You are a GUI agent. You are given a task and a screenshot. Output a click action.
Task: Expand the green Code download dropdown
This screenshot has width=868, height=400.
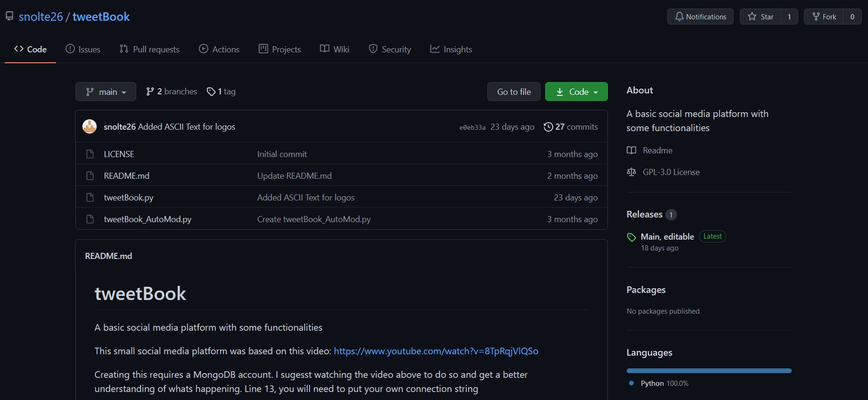[x=576, y=92]
